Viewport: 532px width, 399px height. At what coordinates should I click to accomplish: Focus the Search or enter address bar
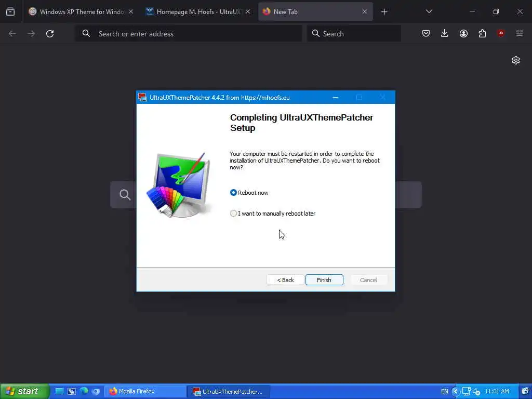tap(189, 34)
